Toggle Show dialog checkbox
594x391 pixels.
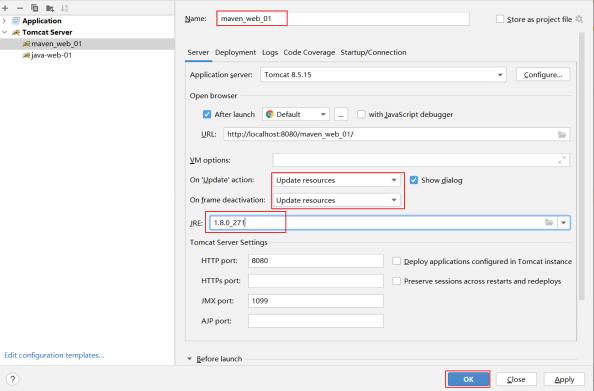coord(414,180)
